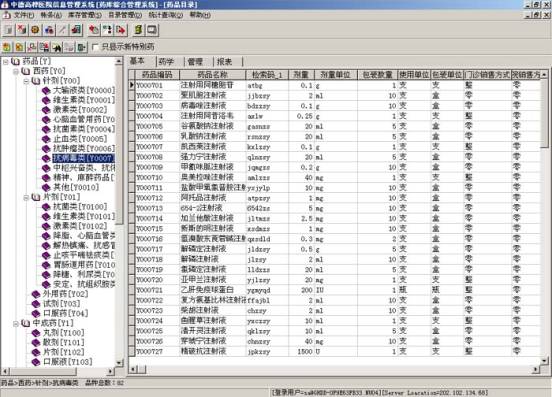552x397 pixels.
Task: Open the 库存管理 menu
Action: (84, 15)
